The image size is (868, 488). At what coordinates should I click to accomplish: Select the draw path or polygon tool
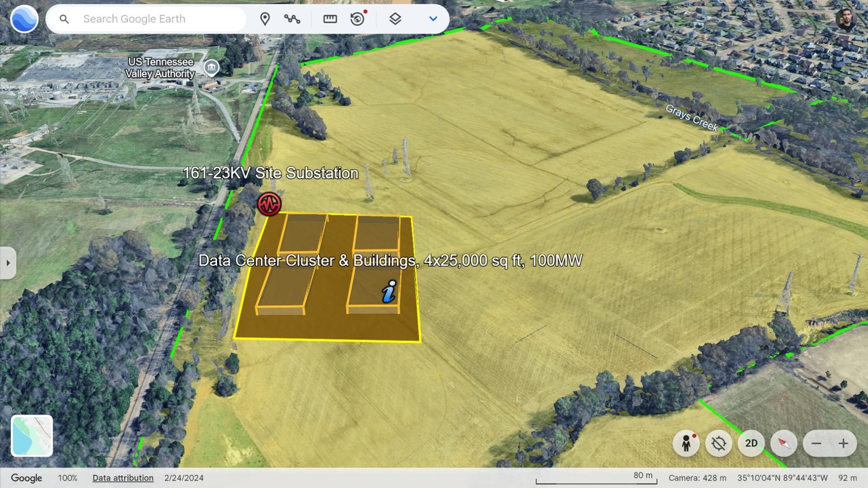pyautogui.click(x=292, y=19)
